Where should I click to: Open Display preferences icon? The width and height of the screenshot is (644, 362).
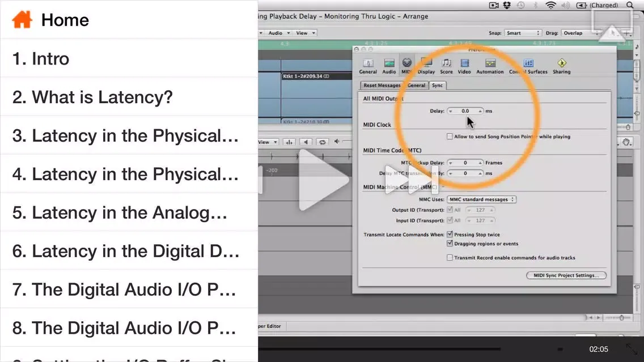(426, 66)
